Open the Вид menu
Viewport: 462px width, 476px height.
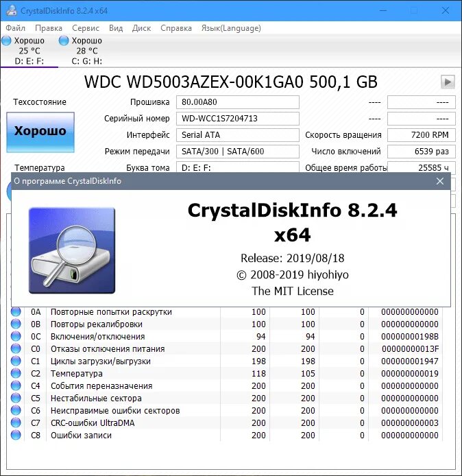click(x=116, y=28)
